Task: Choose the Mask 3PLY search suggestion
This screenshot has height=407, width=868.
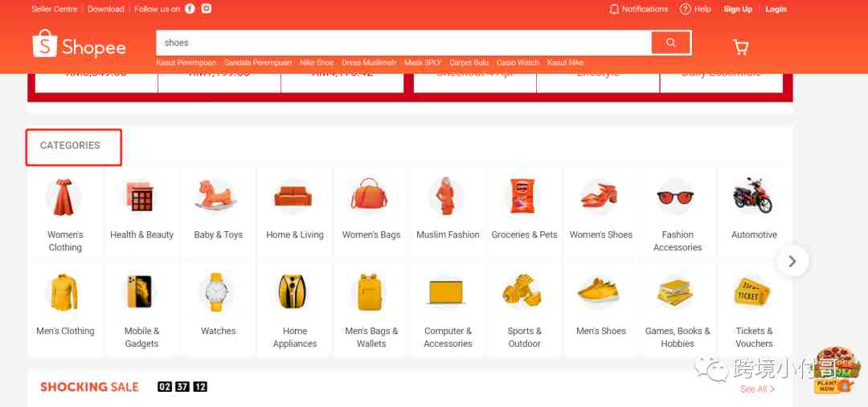Action: 423,63
